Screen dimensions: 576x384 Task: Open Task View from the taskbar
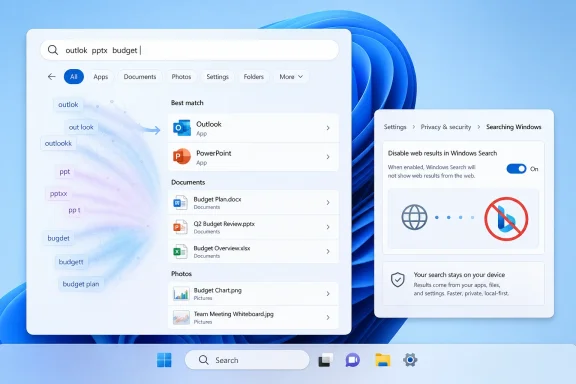[x=325, y=360]
